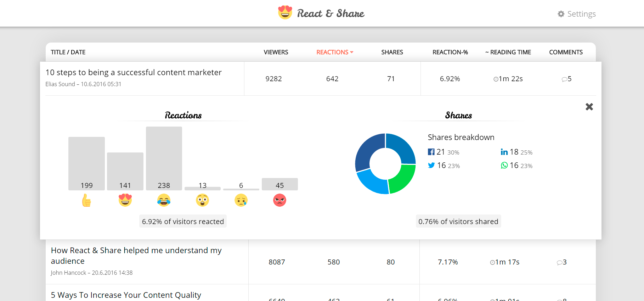Open Settings via the gear icon

(x=561, y=14)
